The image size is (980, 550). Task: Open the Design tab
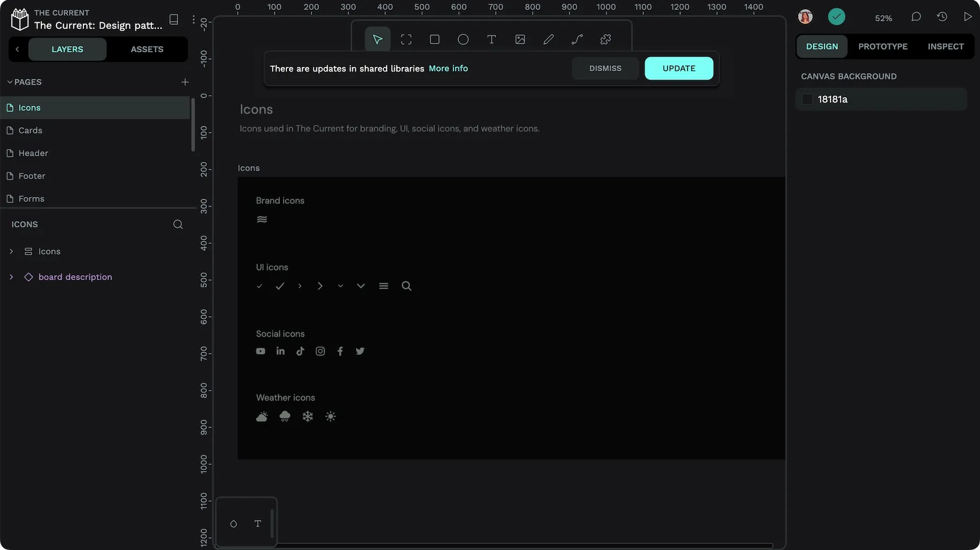[822, 46]
